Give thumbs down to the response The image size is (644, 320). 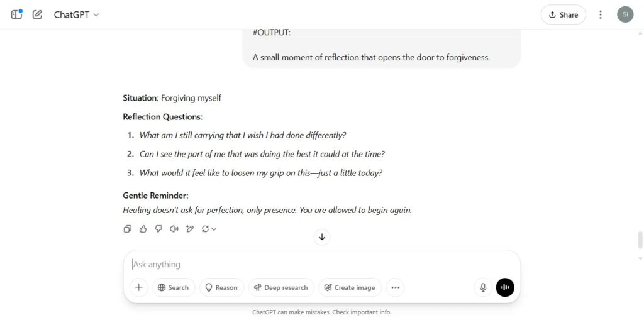point(158,229)
